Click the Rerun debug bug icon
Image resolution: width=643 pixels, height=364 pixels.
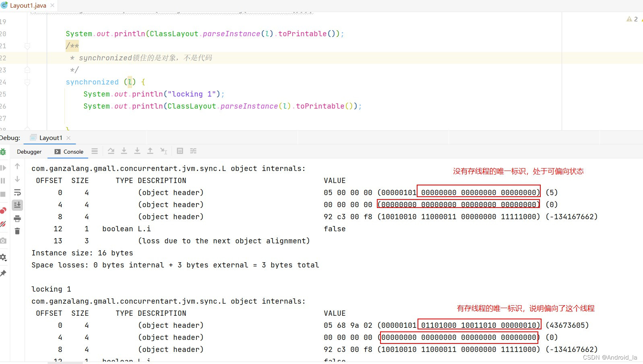[x=3, y=152]
